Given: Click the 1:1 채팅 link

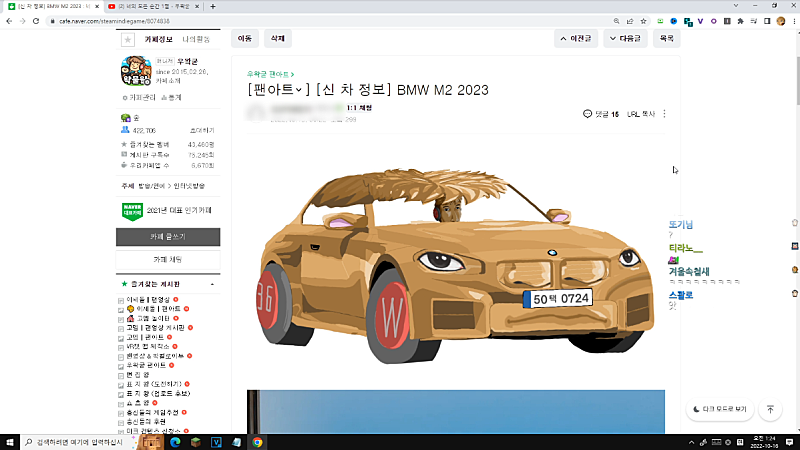Looking at the screenshot, I should (x=359, y=108).
